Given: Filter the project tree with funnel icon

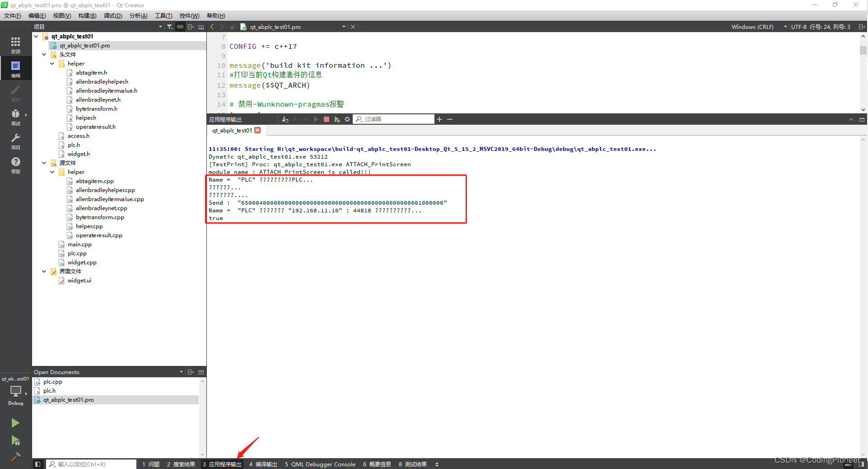Looking at the screenshot, I should click(x=170, y=27).
